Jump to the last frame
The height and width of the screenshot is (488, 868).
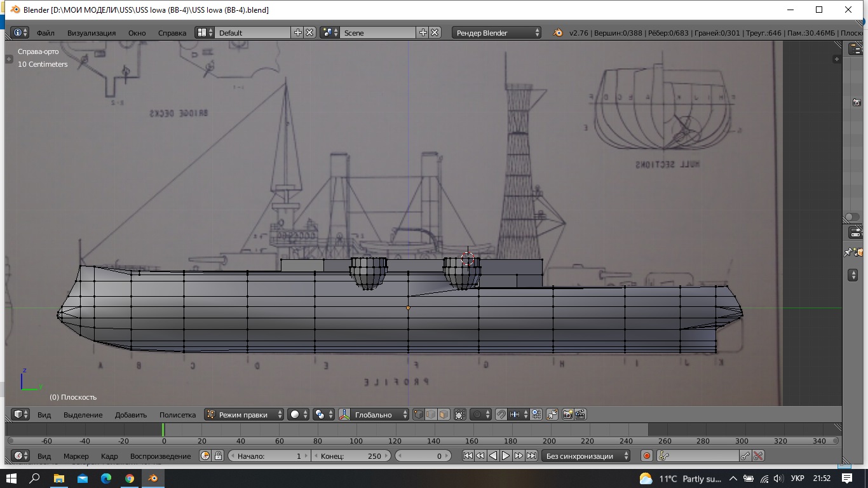[x=531, y=456]
